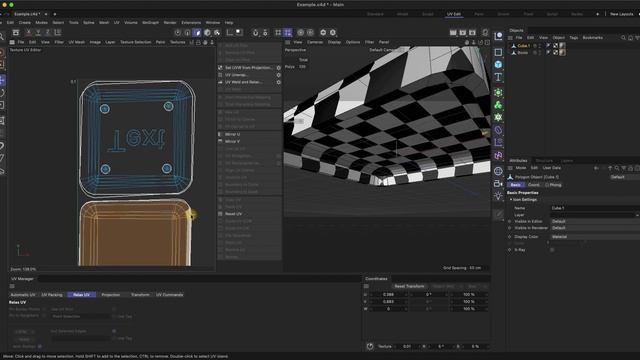Toggle Auto Realign checkbox
This screenshot has height=360, width=640.
pyautogui.click(x=40, y=346)
